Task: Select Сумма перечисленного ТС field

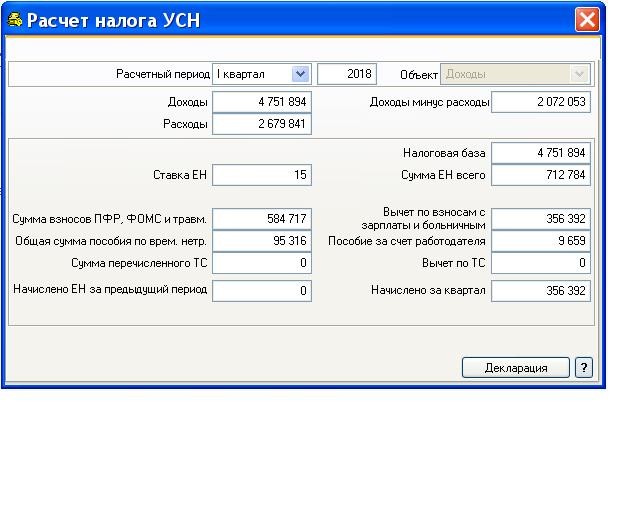Action: point(262,263)
